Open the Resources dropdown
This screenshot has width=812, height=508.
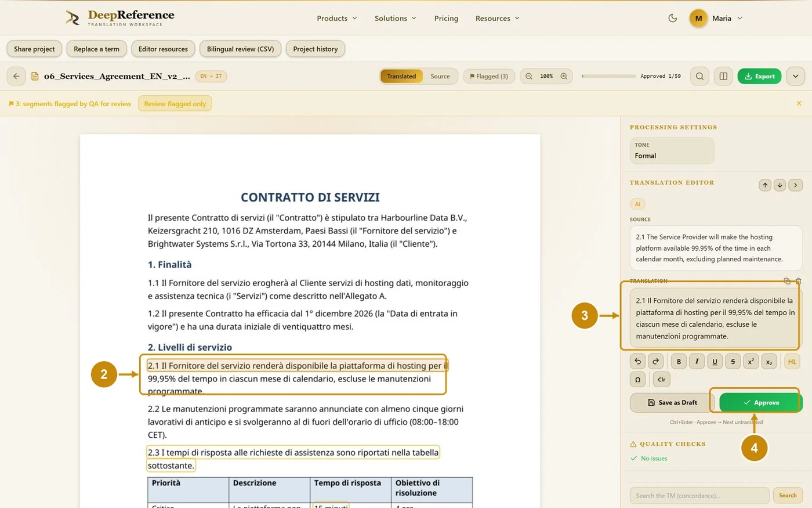click(498, 19)
